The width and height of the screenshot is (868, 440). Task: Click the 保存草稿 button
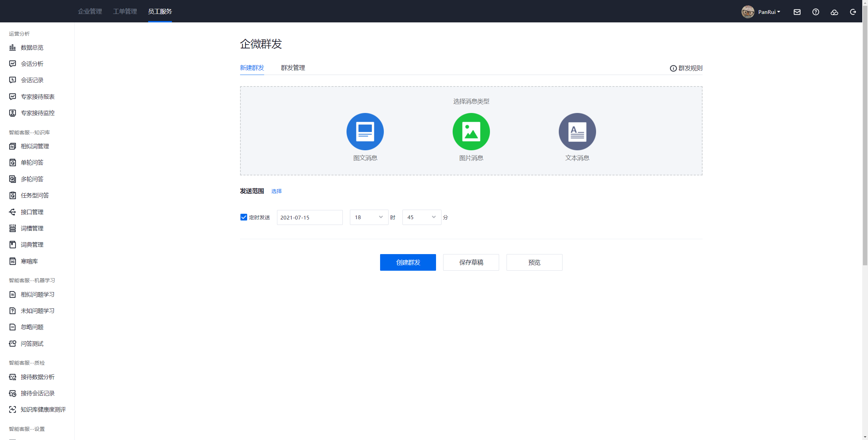tap(471, 262)
